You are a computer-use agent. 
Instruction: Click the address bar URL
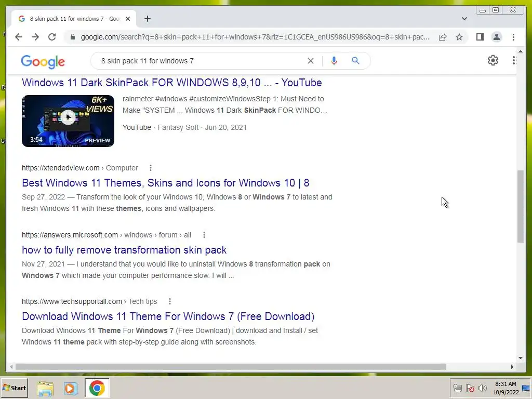tap(255, 37)
